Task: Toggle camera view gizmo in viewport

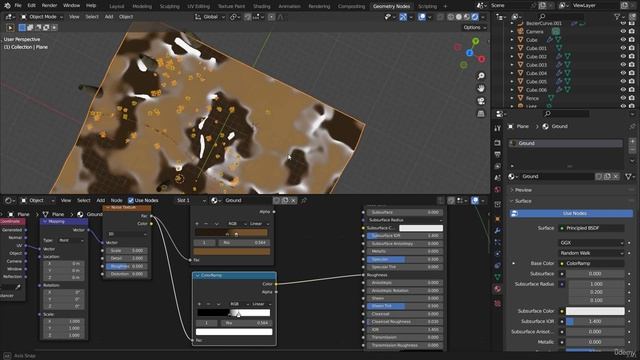Action: (481, 101)
